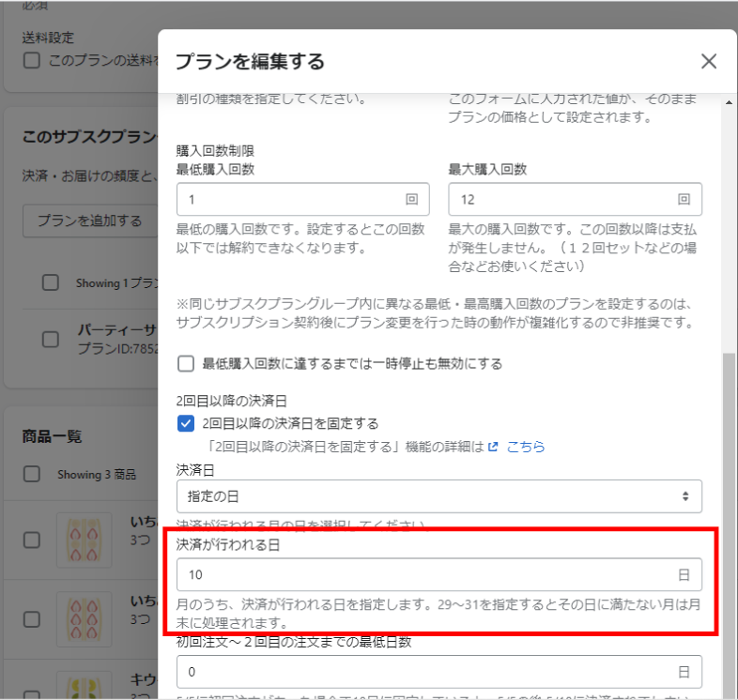Click the second strawberry product thumbnail
This screenshot has height=700, width=738.
pos(85,619)
